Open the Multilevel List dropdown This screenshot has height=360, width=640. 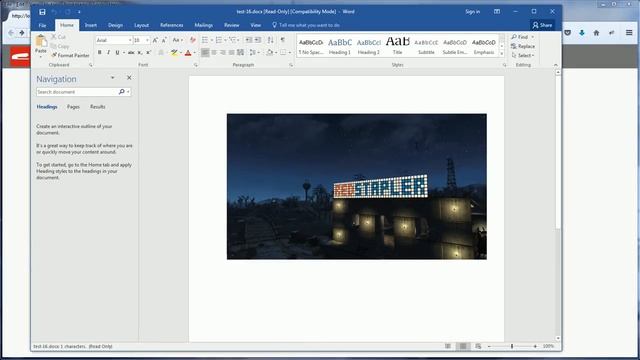[239, 40]
